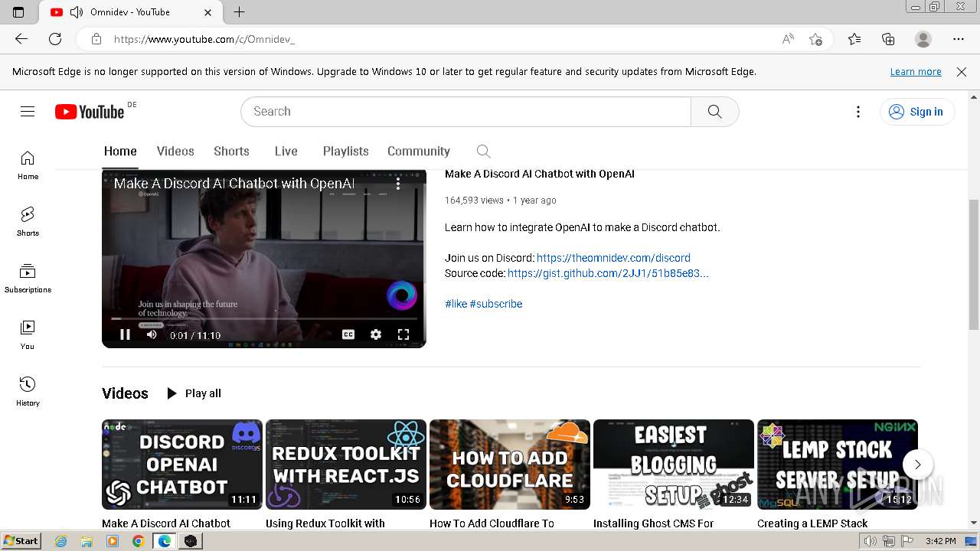This screenshot has width=980, height=551.
Task: Open the You section in sidebar
Action: tap(28, 334)
